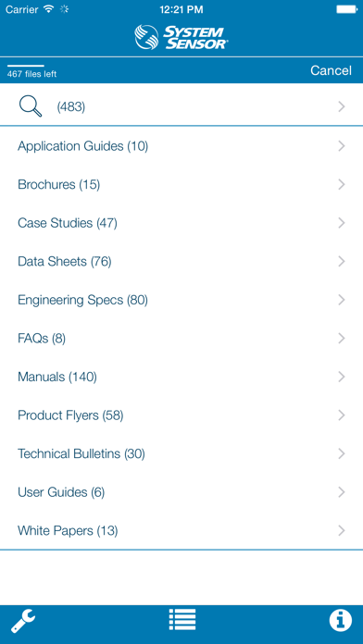Expand chevron on search row (483)
Screen dimensions: 363x644
coord(341,106)
